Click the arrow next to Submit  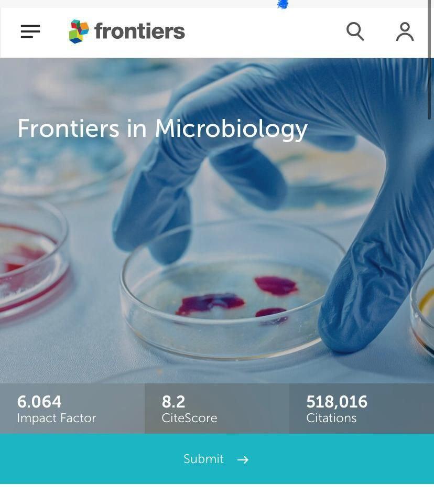[x=243, y=459]
